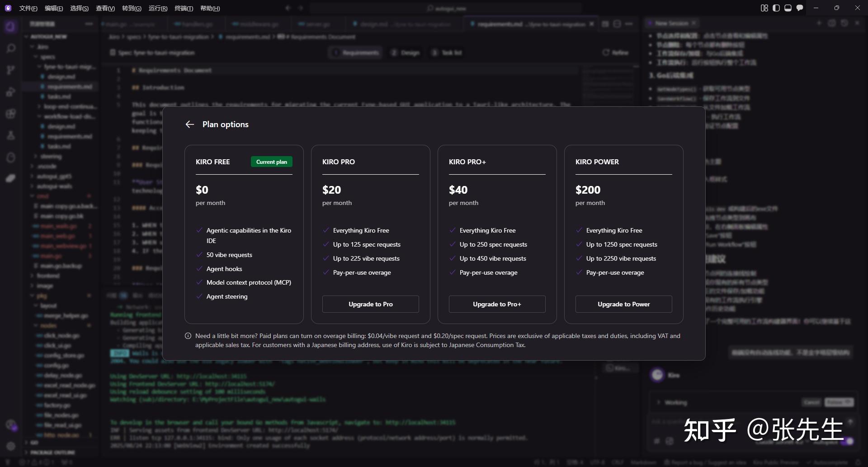The width and height of the screenshot is (868, 467).
Task: Open the 帮助(H) menu
Action: [x=210, y=8]
